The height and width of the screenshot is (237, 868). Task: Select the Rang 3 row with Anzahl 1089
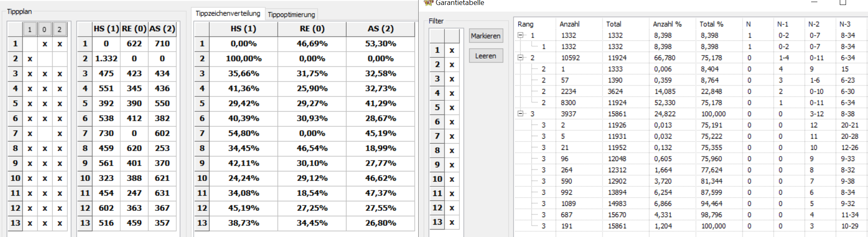point(691,203)
